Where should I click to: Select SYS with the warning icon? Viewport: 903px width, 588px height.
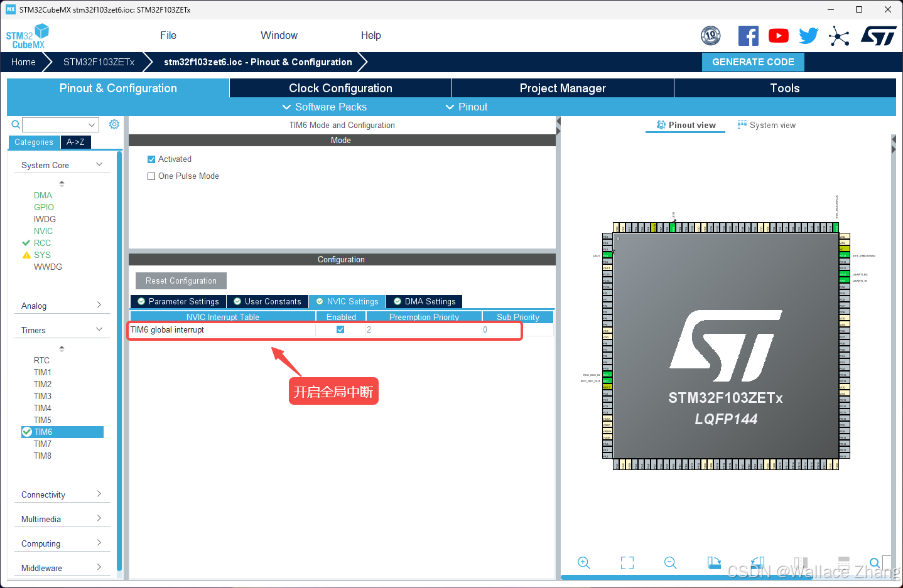(42, 255)
